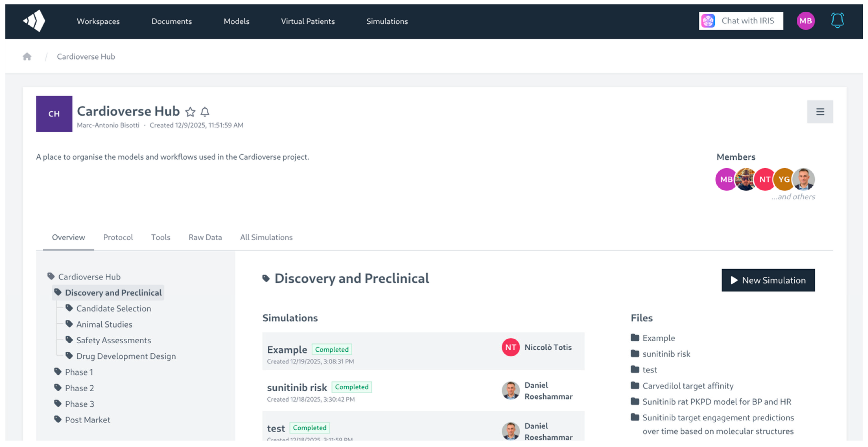Click the Cardioverse Hub breadcrumb link
Image resolution: width=868 pixels, height=447 pixels.
(86, 57)
